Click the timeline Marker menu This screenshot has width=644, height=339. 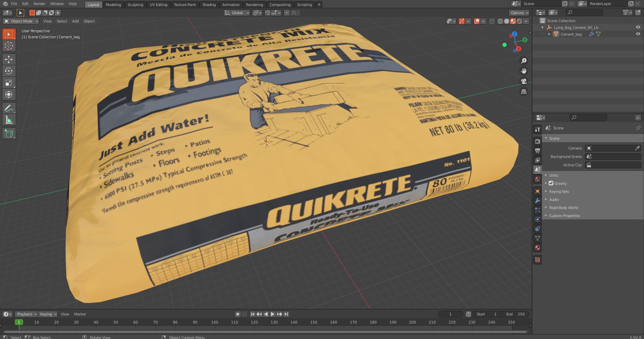80,314
